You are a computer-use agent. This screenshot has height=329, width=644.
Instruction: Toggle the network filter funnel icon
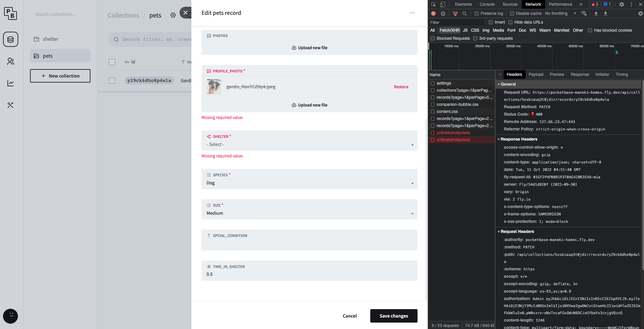pos(455,13)
